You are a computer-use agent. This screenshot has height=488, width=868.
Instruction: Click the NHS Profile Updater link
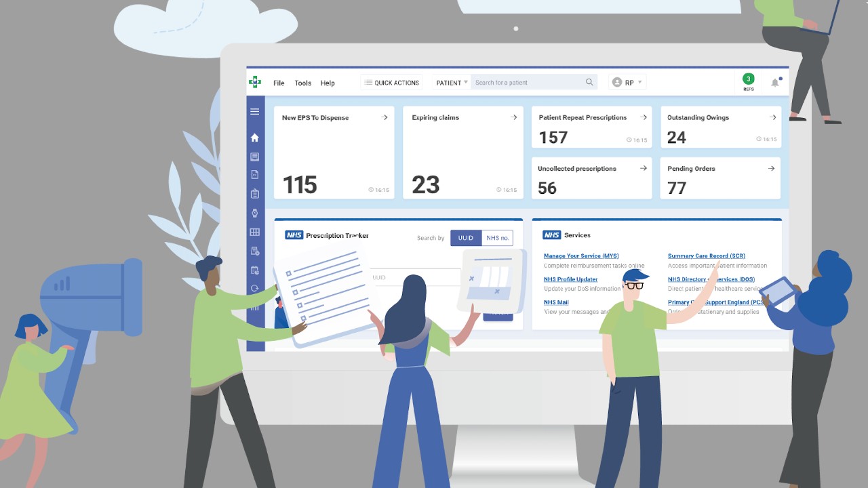[x=570, y=279]
